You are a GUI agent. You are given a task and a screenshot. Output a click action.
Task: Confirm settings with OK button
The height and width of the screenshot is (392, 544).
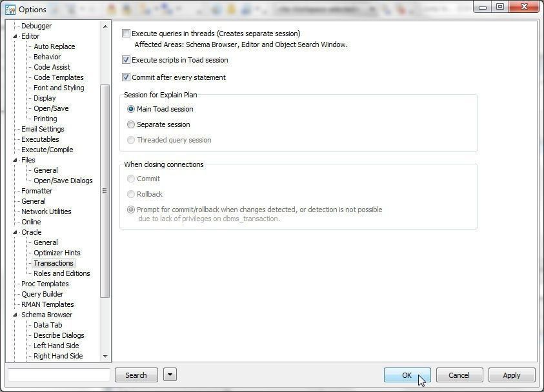(407, 375)
